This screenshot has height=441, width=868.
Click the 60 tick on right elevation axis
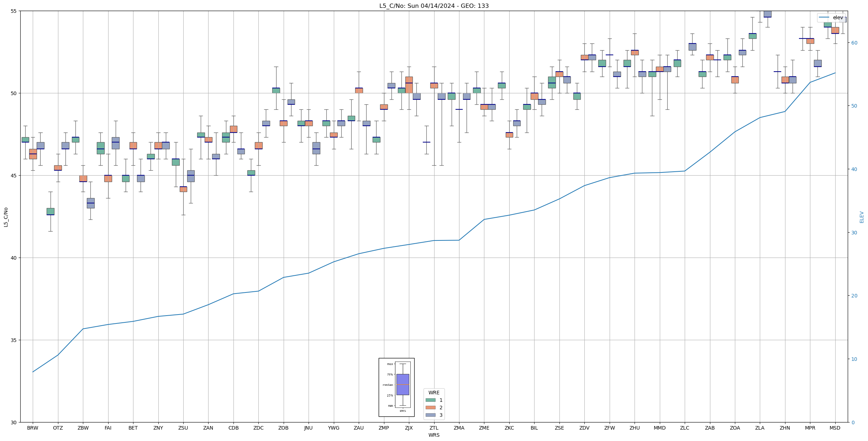pyautogui.click(x=854, y=43)
